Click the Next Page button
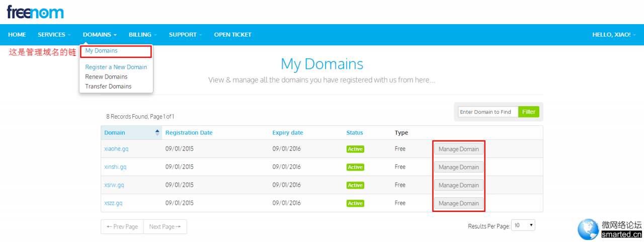The image size is (644, 242). pos(165,227)
